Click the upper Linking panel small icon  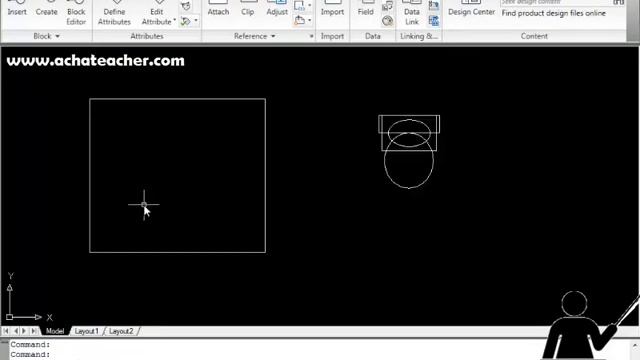click(x=433, y=5)
